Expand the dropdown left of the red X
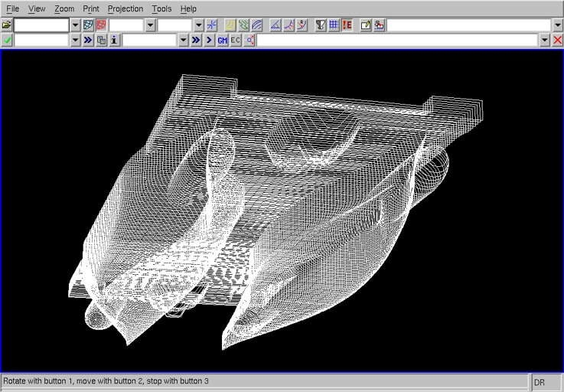The width and height of the screenshot is (564, 392). 545,40
